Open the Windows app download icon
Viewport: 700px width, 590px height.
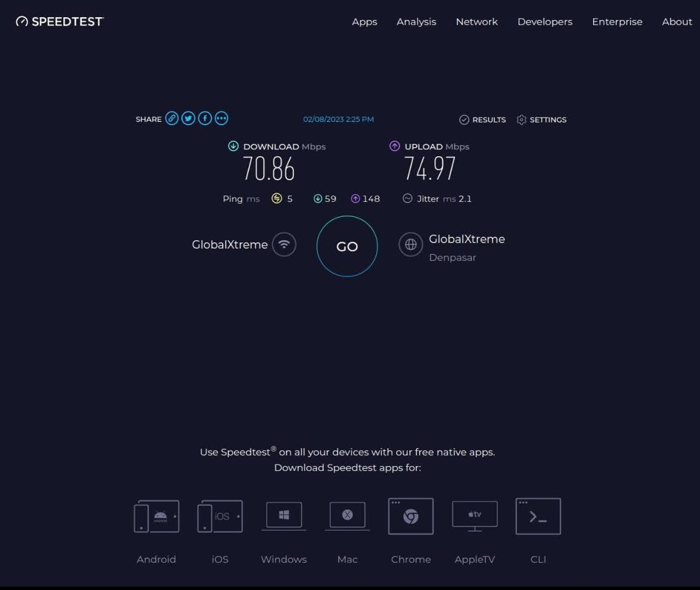284,516
